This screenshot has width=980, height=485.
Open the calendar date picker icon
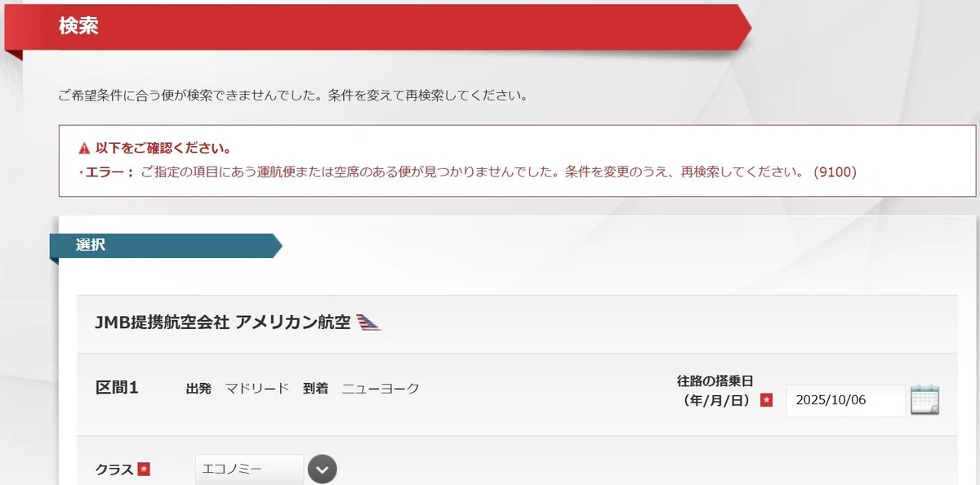point(924,400)
